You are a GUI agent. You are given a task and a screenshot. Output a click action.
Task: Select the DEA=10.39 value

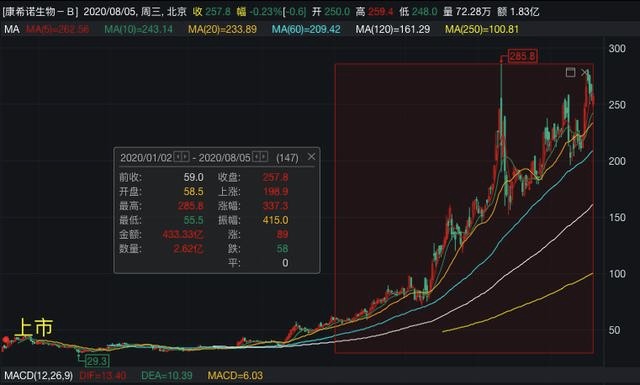coord(167,375)
